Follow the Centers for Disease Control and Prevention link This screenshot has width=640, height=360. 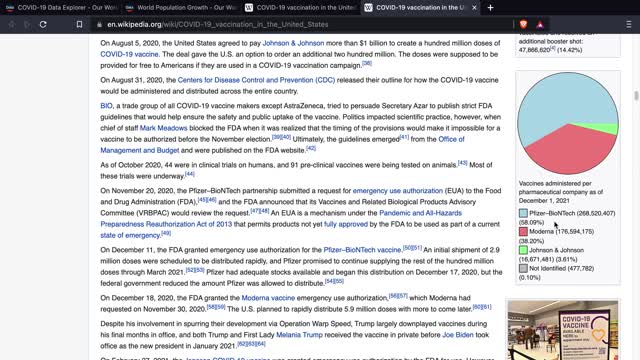point(256,80)
